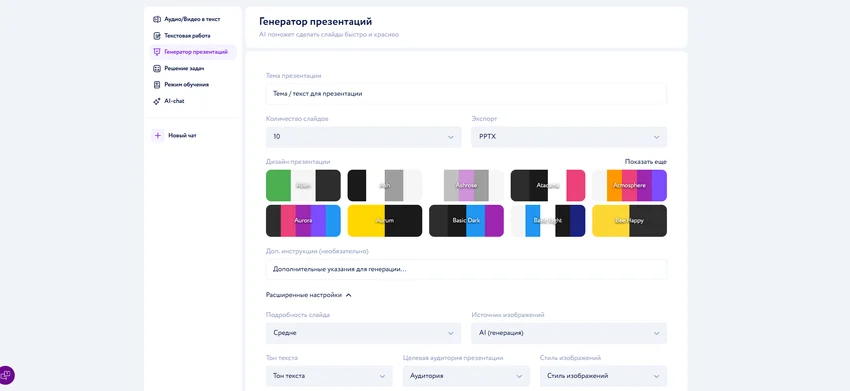Select Генератор презентаций in the sidebar

click(x=193, y=52)
